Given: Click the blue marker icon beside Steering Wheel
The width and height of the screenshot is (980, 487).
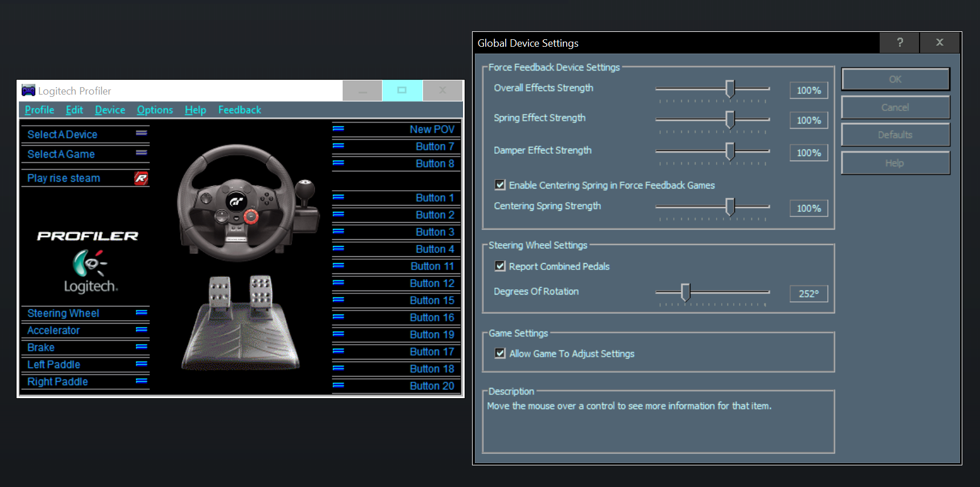Looking at the screenshot, I should [x=141, y=312].
